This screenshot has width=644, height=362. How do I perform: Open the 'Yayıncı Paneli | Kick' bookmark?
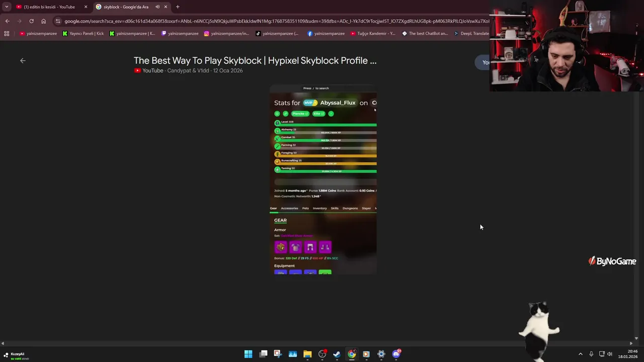[x=83, y=34]
